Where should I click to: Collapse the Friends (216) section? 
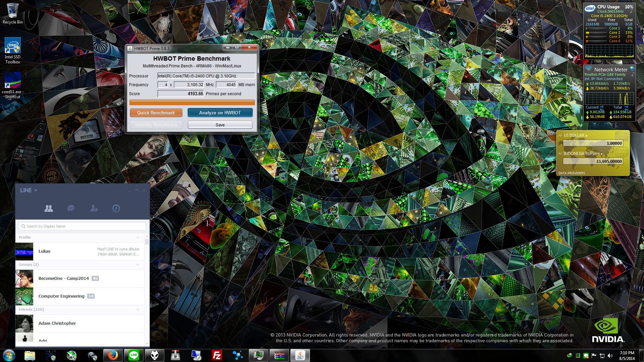tap(138, 309)
